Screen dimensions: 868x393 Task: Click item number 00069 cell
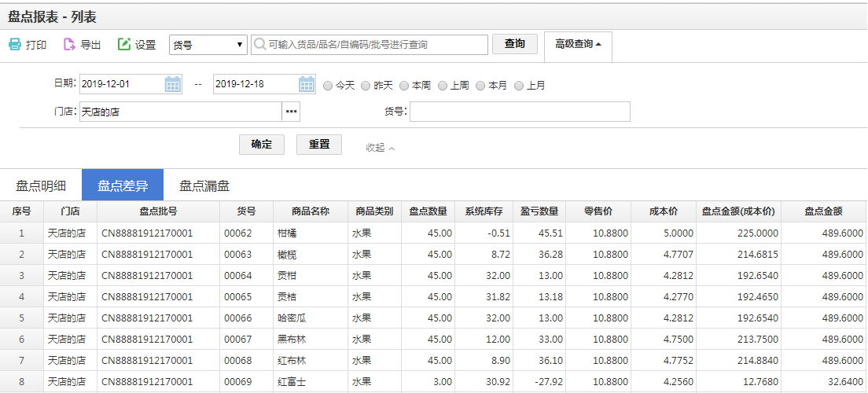click(246, 382)
